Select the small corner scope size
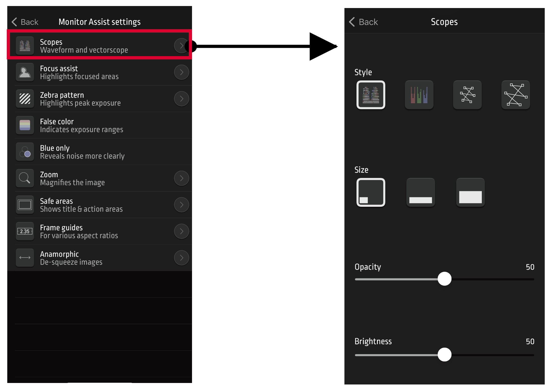554x392 pixels. (x=371, y=192)
